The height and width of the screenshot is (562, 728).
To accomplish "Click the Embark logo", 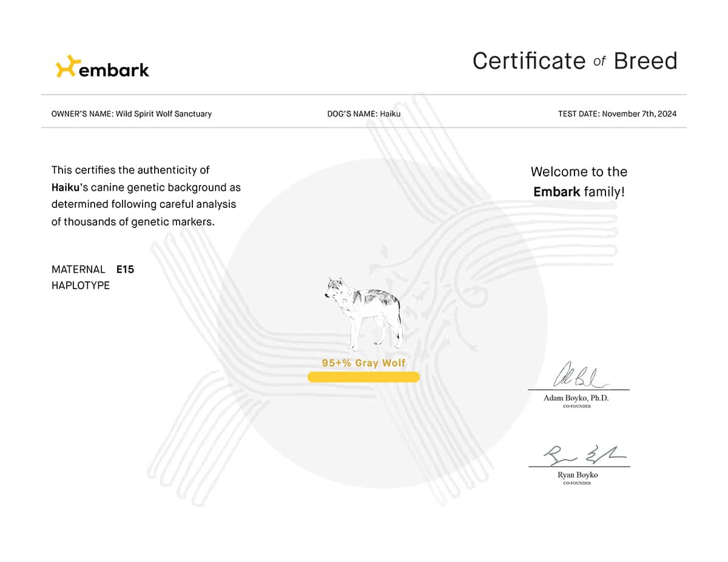I will pyautogui.click(x=102, y=67).
